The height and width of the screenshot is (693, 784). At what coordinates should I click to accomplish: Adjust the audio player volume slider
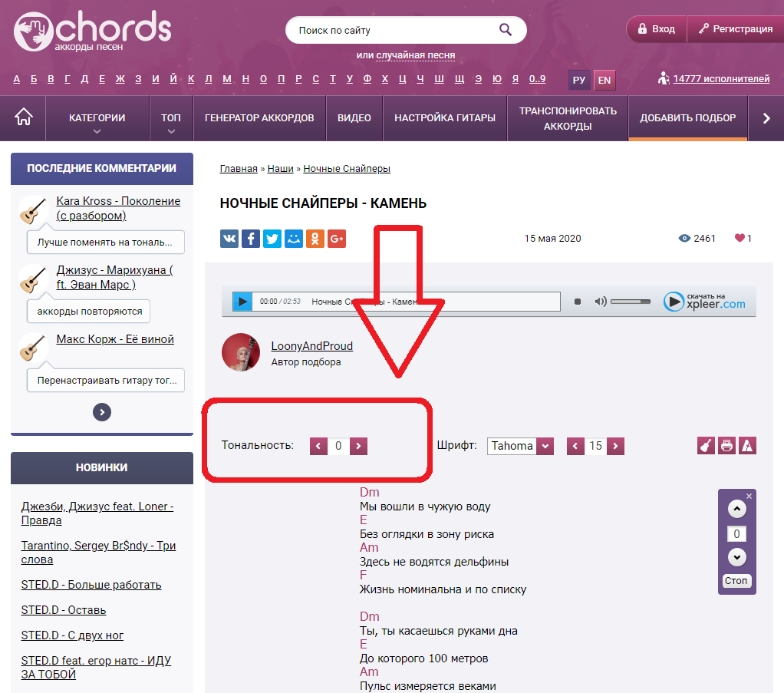pyautogui.click(x=630, y=302)
